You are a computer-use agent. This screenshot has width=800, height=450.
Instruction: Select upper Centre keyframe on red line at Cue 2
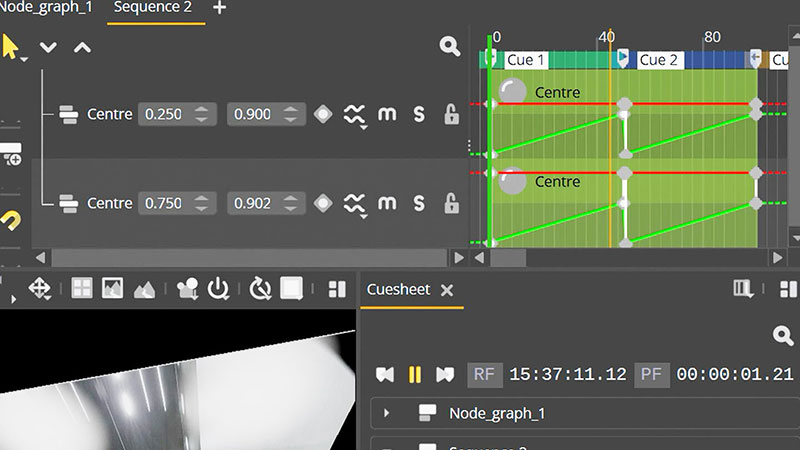(624, 105)
